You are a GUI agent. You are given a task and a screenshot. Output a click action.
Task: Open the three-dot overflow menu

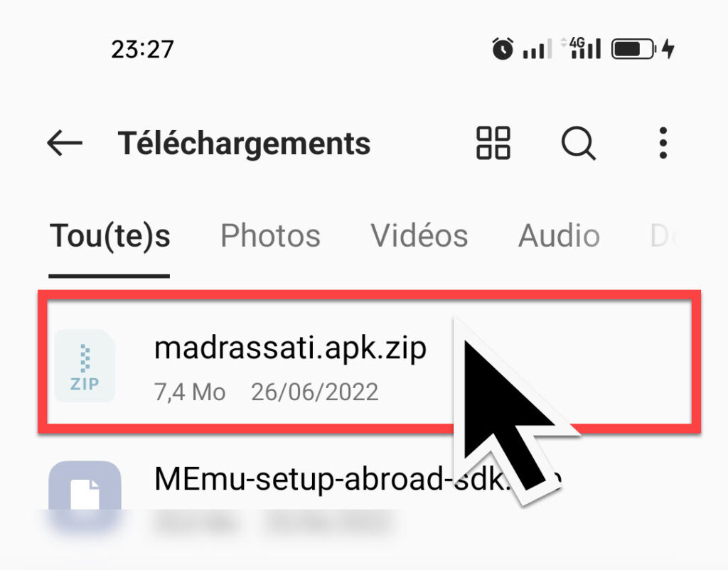click(x=663, y=143)
